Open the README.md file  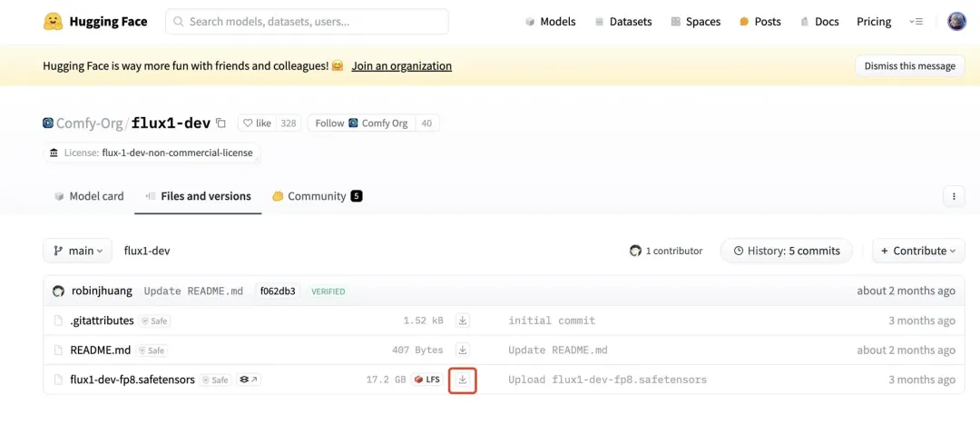100,350
